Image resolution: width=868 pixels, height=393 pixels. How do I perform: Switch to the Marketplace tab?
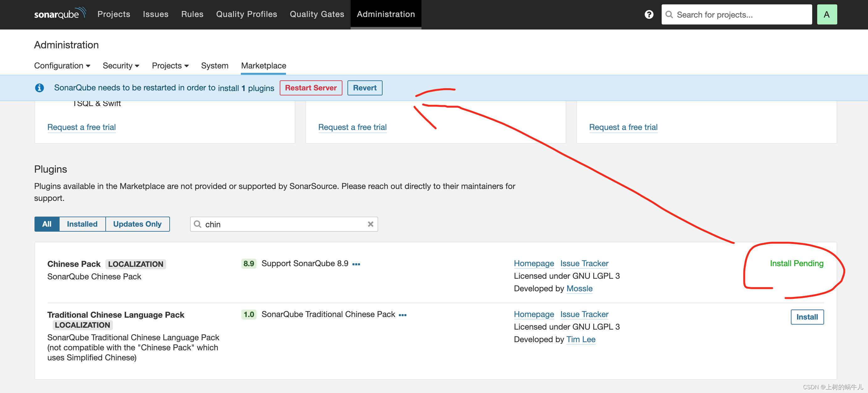[263, 65]
